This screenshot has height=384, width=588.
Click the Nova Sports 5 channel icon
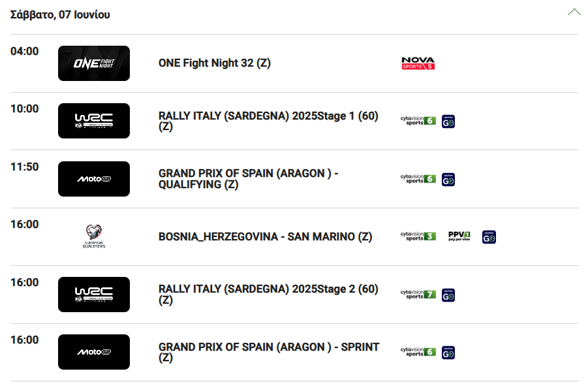[x=418, y=63]
